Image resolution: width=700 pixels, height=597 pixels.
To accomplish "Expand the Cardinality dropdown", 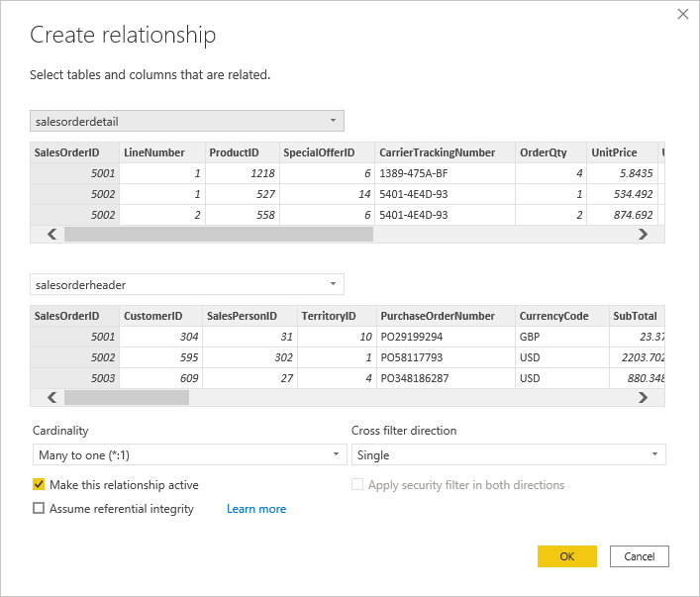I will 187,454.
